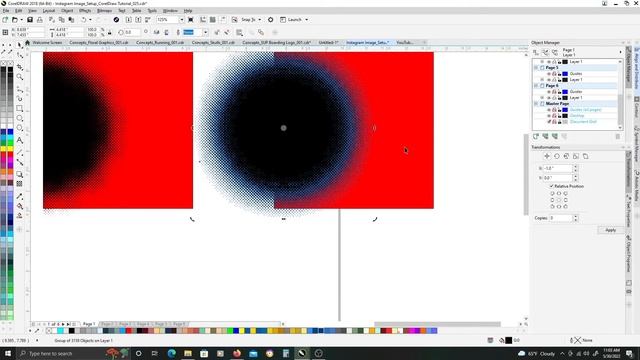Screen dimensions: 640x360
Task: Select the Polygon tool
Action: click(20, 128)
